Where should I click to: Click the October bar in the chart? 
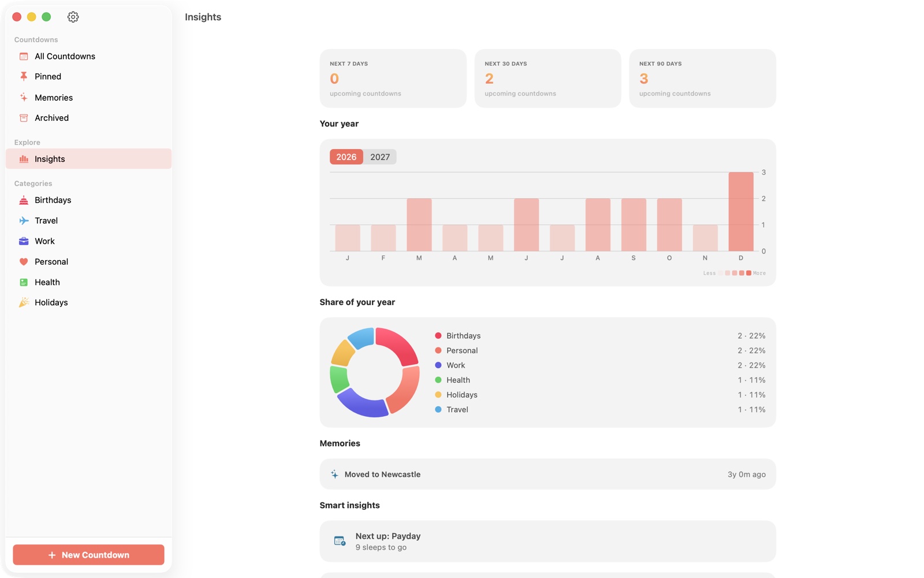coord(669,225)
